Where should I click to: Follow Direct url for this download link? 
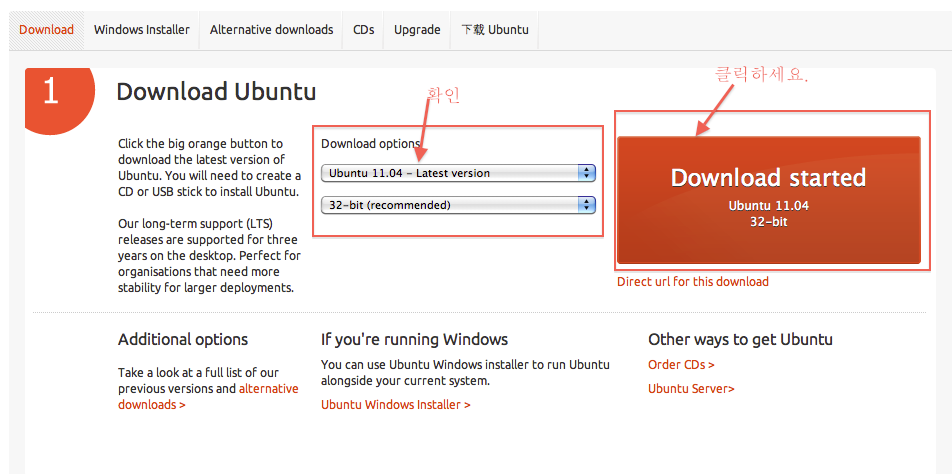tap(693, 282)
